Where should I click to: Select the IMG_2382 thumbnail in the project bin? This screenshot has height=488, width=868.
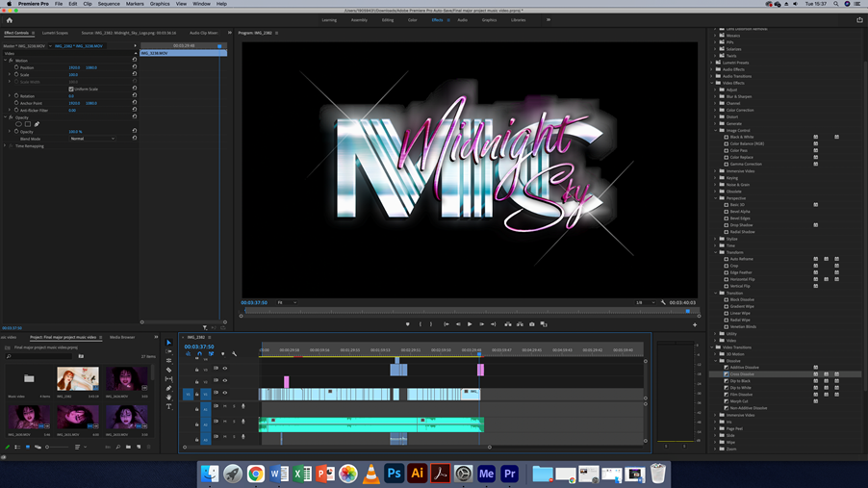77,379
